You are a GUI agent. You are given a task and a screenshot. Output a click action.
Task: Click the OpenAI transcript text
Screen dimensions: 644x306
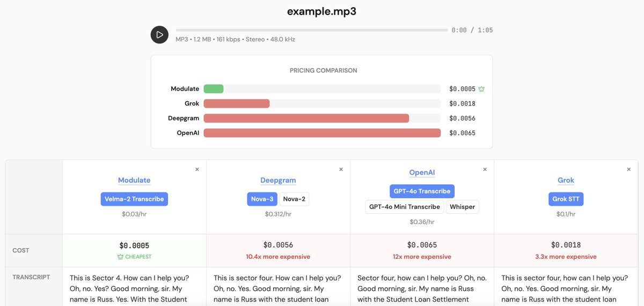click(422, 289)
